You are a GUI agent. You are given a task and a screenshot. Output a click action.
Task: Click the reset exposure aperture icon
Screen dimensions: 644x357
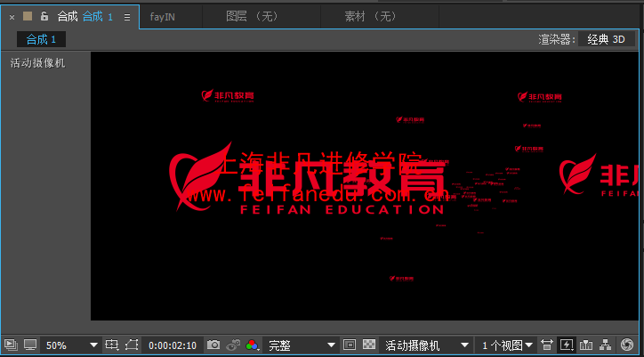(627, 345)
